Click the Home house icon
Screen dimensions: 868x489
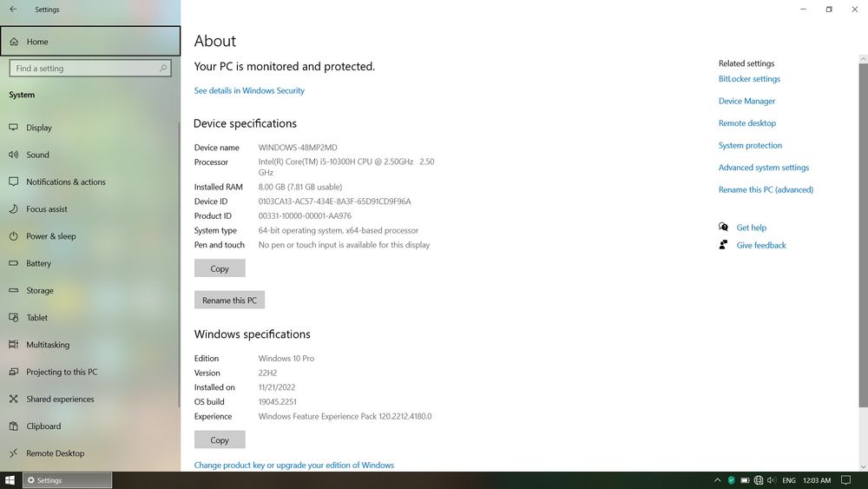point(14,42)
